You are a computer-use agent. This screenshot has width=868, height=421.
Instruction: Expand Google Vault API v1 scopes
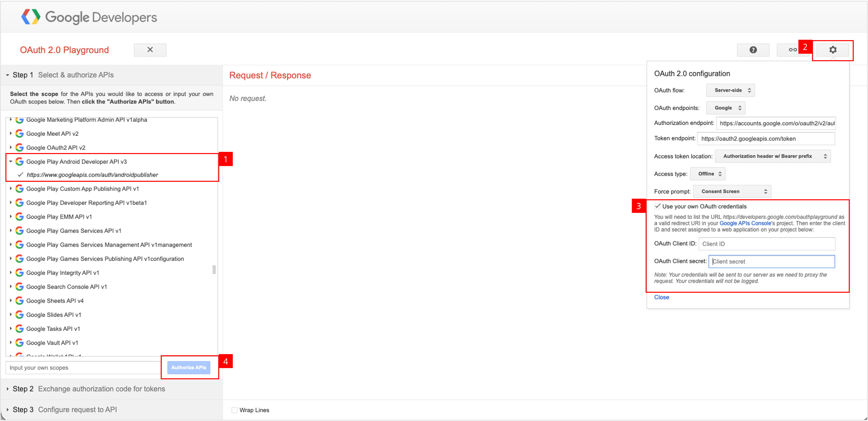click(11, 343)
